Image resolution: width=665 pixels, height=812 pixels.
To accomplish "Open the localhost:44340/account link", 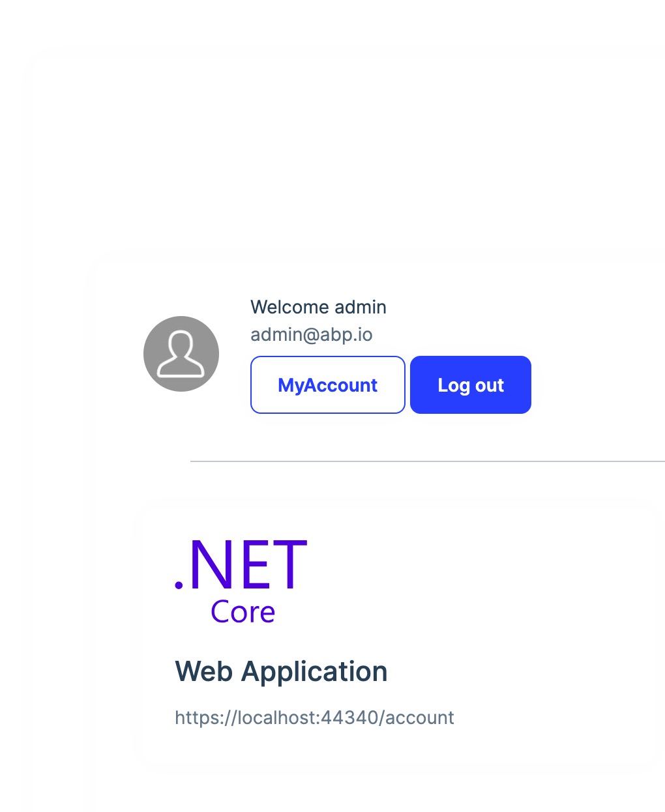I will pos(314,718).
